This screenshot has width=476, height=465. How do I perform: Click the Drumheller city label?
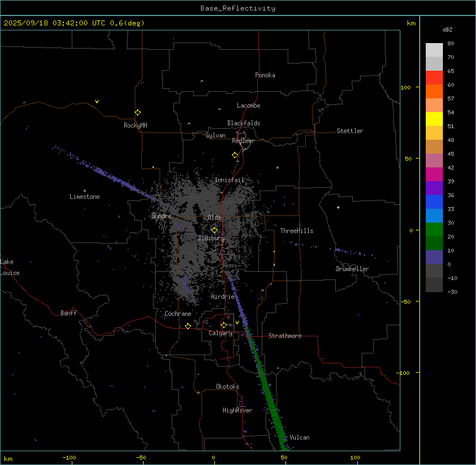pos(352,269)
